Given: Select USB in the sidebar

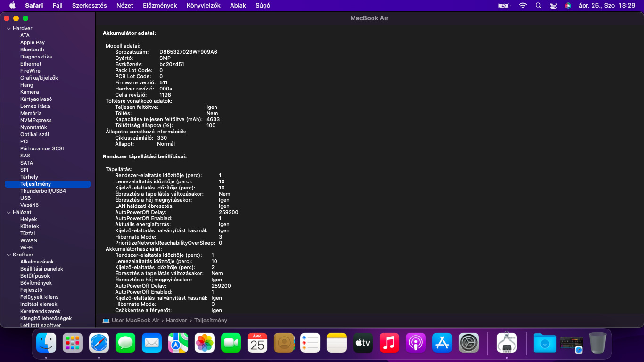Looking at the screenshot, I should [25, 198].
